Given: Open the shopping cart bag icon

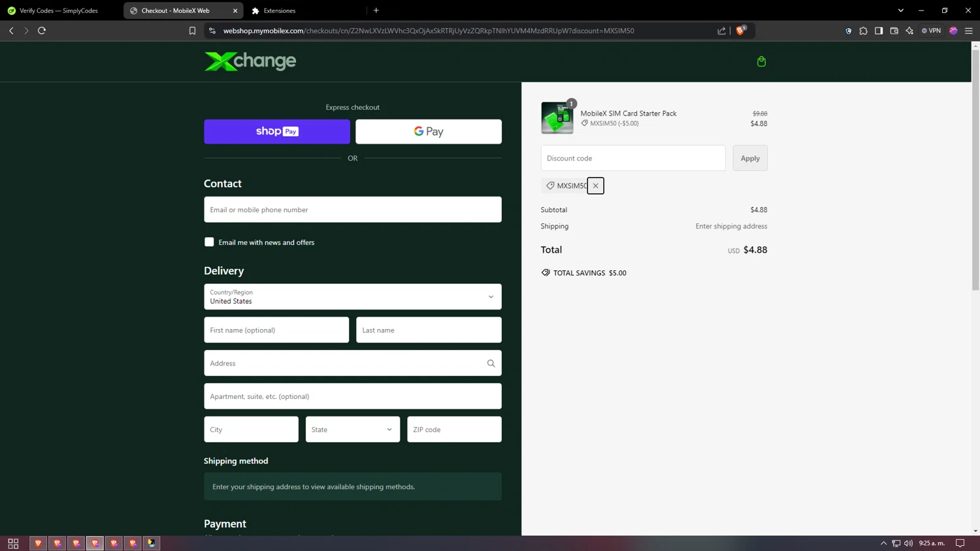Looking at the screenshot, I should click(x=761, y=61).
